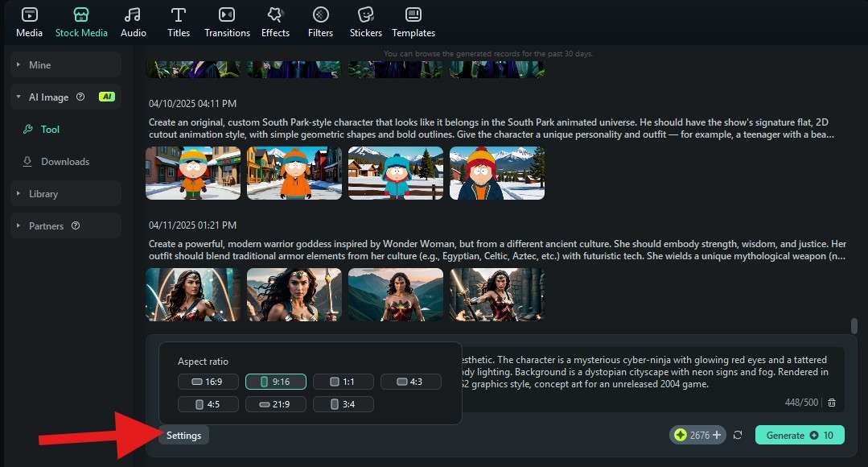Viewport: 868px width, 467px height.
Task: Click the results list vertical scrollbar
Action: click(x=854, y=326)
